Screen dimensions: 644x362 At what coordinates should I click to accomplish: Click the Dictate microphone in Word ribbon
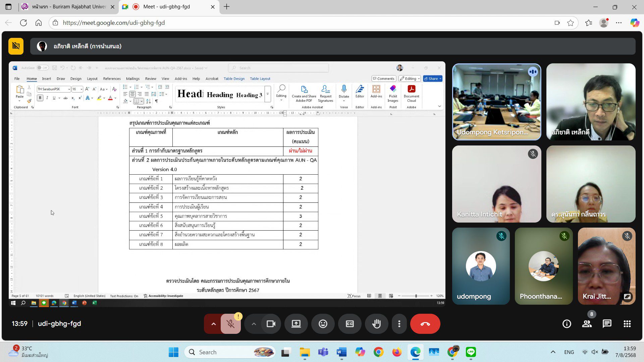coord(344,92)
